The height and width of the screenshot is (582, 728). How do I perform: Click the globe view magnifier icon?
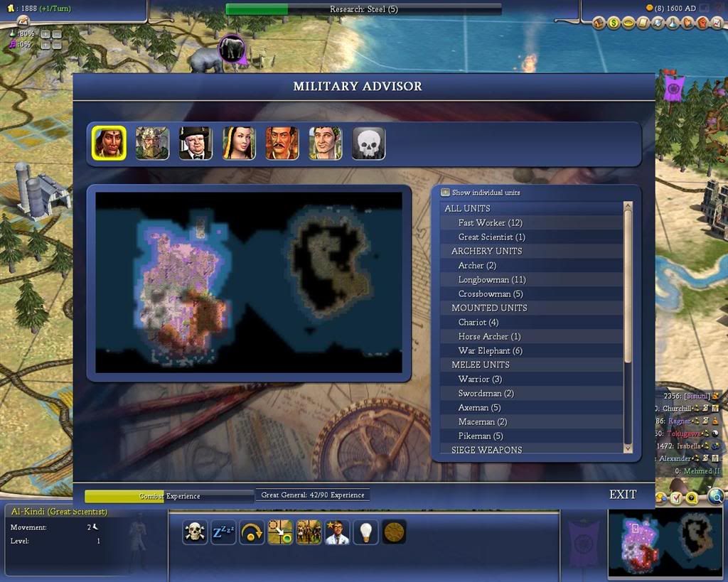pos(715,497)
